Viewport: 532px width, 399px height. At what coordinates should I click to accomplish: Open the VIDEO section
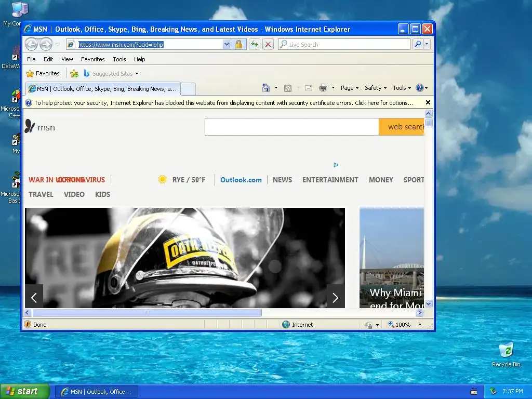point(74,194)
